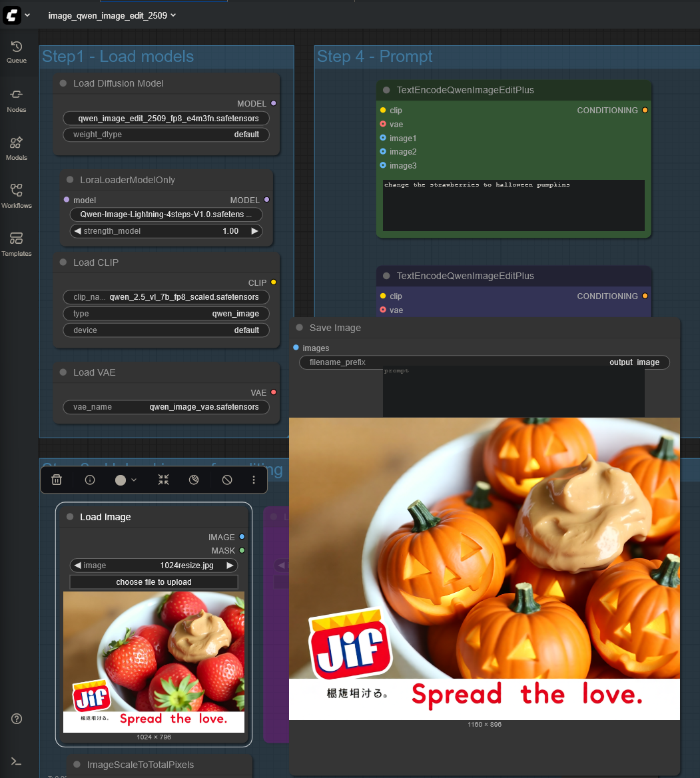Select previous image in Load Image node
Image resolution: width=700 pixels, height=778 pixels.
coord(77,565)
